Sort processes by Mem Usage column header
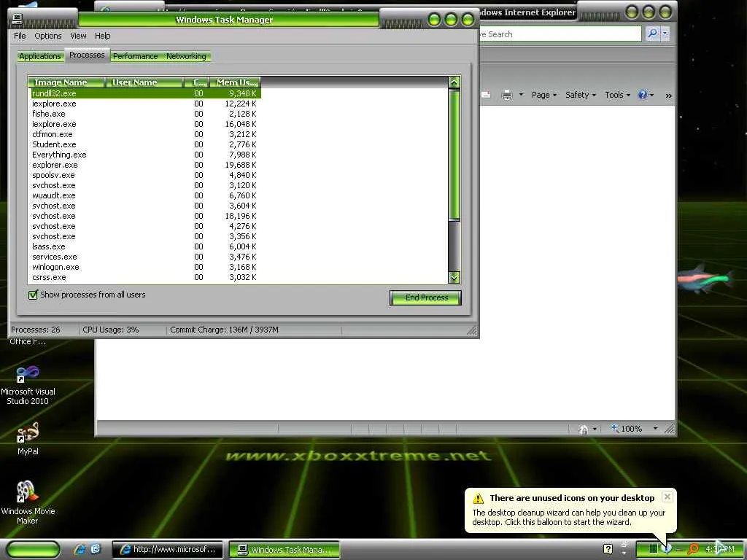 236,82
